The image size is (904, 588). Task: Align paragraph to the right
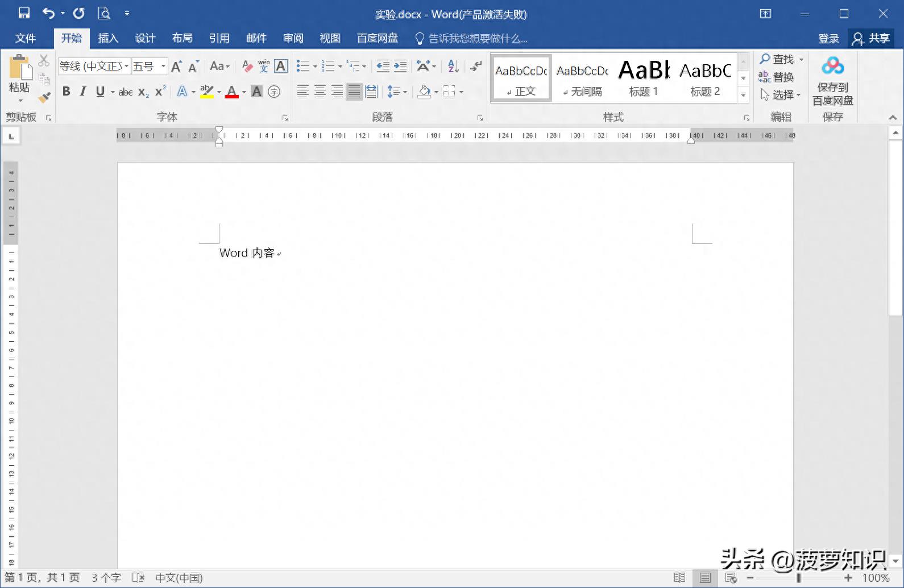337,92
